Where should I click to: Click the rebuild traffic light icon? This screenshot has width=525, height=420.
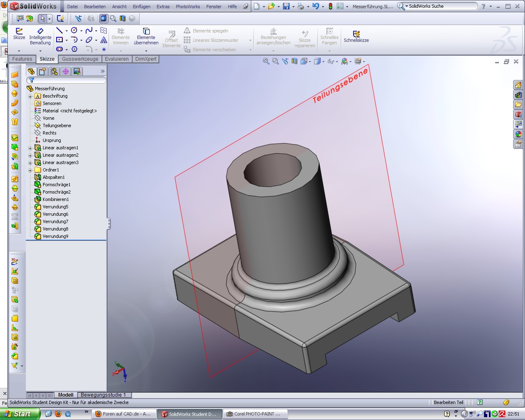(331, 6)
